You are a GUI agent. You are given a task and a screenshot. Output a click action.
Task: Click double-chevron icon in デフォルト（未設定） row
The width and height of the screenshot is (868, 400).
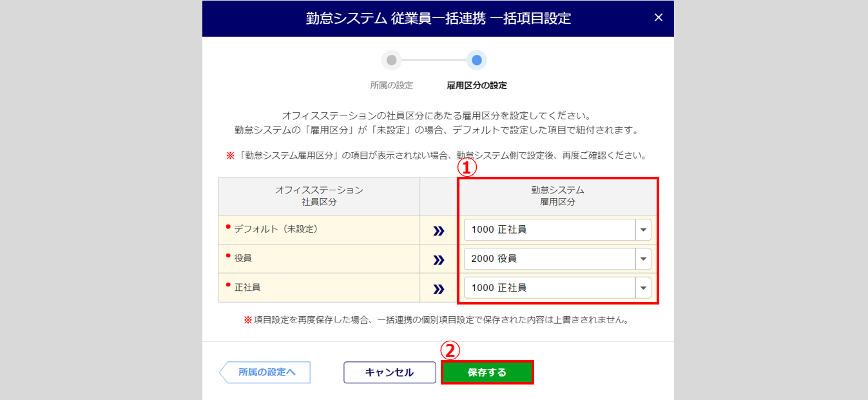439,230
